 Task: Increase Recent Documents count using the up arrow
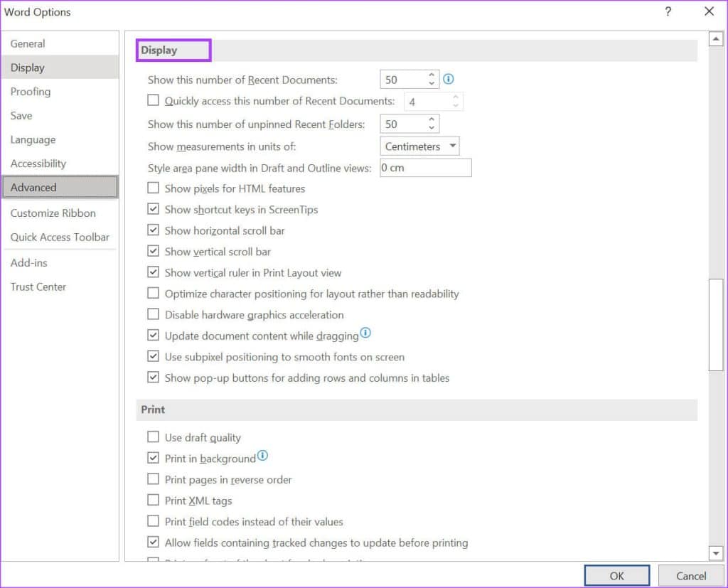pos(432,75)
